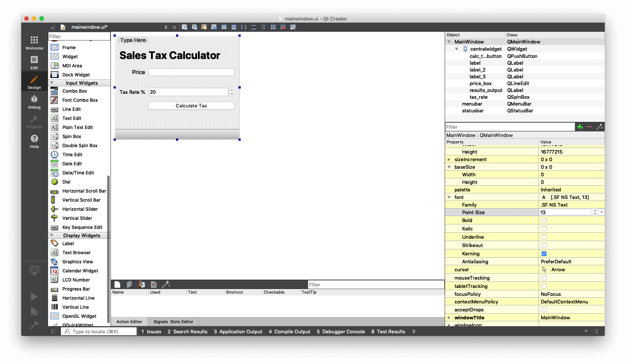Toggle the Underline font checkbox

click(x=544, y=237)
